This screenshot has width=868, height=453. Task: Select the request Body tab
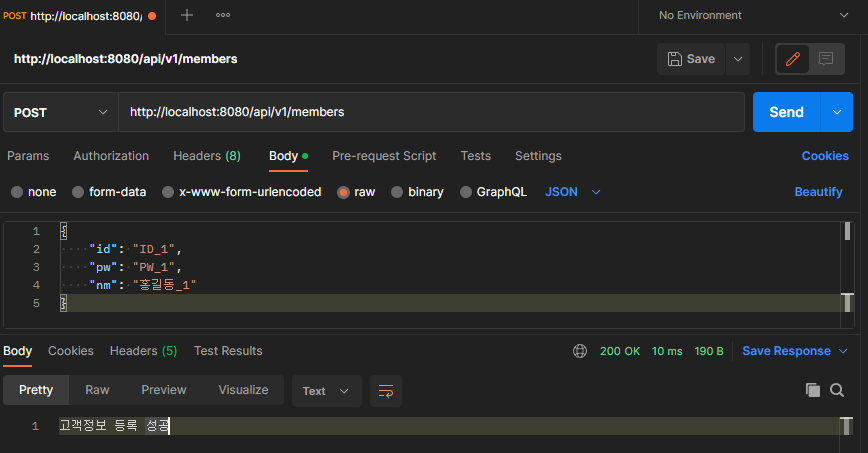(288, 156)
